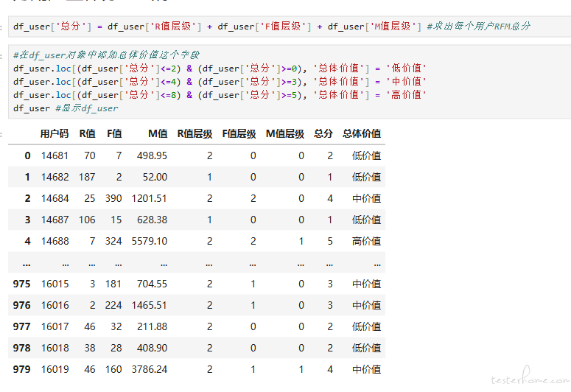
Task: Select user code cell 14688
Action: tap(55, 241)
